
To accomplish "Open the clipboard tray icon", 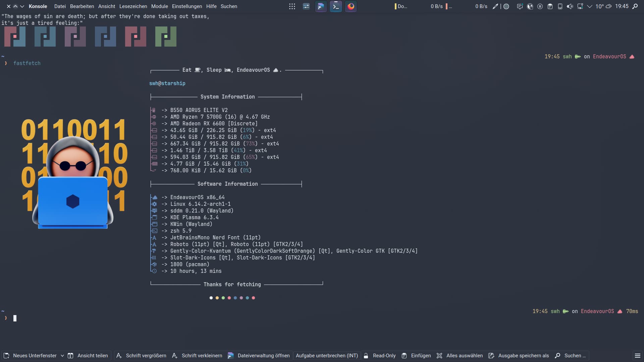I will (550, 6).
